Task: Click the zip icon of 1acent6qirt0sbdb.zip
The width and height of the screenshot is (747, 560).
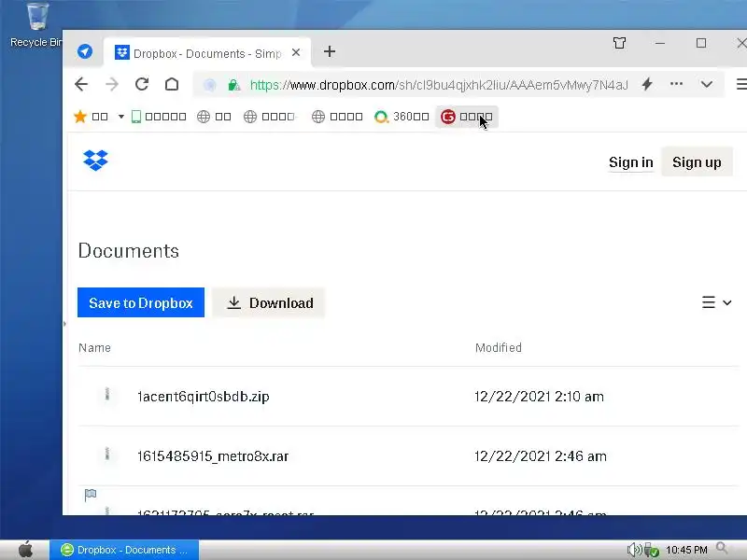Action: click(x=107, y=395)
